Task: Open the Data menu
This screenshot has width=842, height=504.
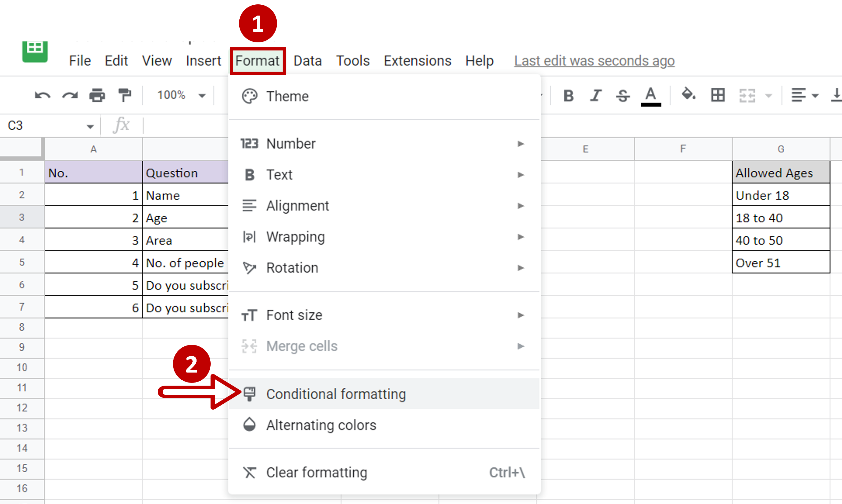Action: click(307, 60)
